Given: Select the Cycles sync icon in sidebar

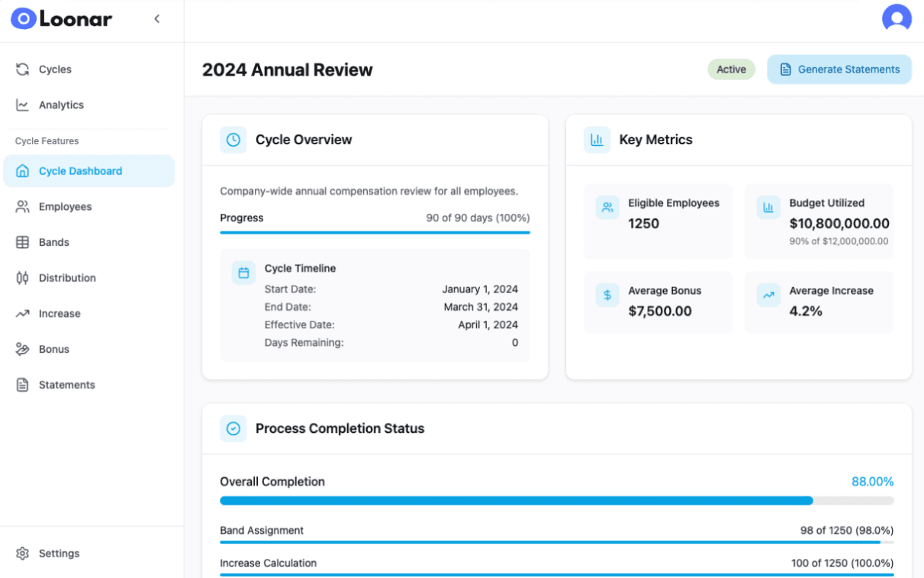Looking at the screenshot, I should pos(22,69).
